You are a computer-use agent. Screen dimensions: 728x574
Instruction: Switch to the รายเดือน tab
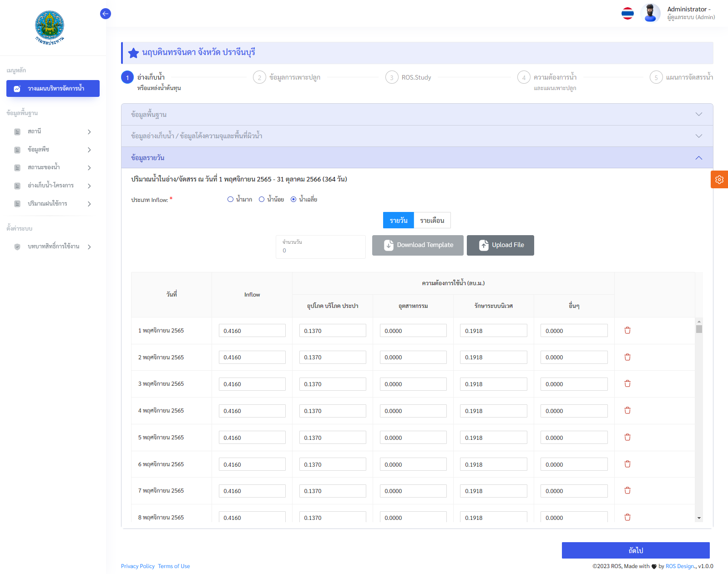pyautogui.click(x=432, y=221)
